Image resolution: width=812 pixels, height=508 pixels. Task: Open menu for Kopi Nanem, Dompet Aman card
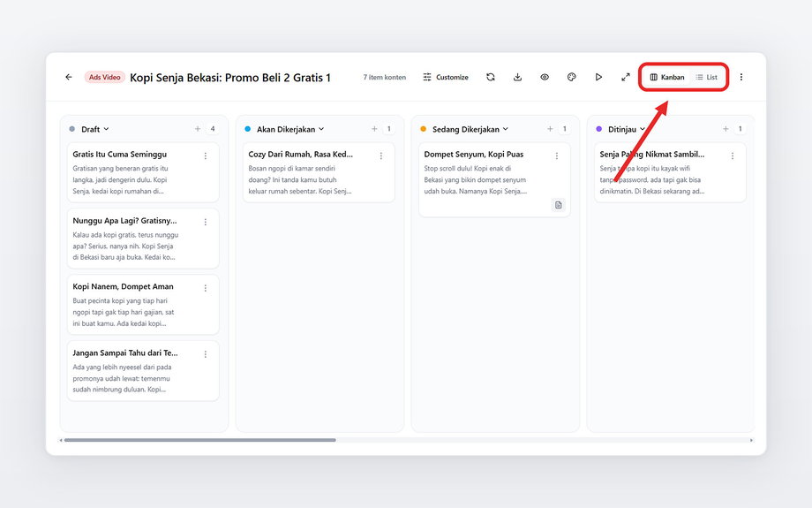(205, 288)
